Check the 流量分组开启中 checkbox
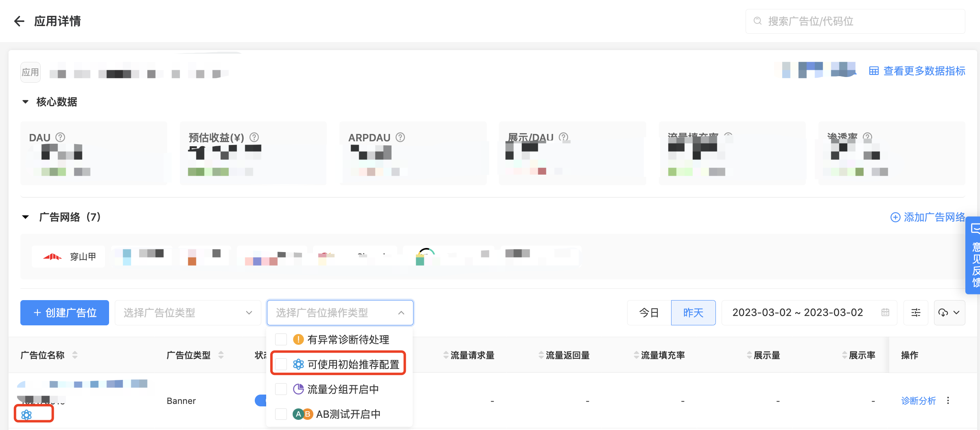Image resolution: width=980 pixels, height=430 pixels. tap(281, 389)
